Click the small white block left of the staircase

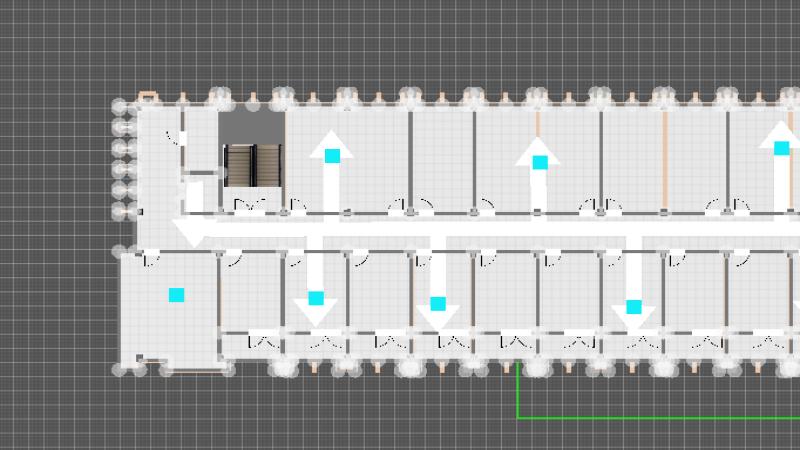point(194,196)
